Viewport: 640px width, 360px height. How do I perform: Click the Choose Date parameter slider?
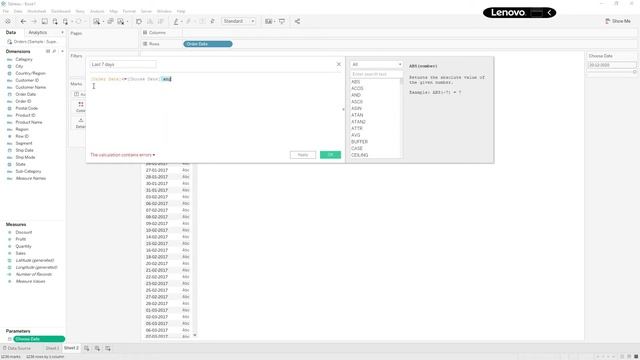click(x=611, y=71)
